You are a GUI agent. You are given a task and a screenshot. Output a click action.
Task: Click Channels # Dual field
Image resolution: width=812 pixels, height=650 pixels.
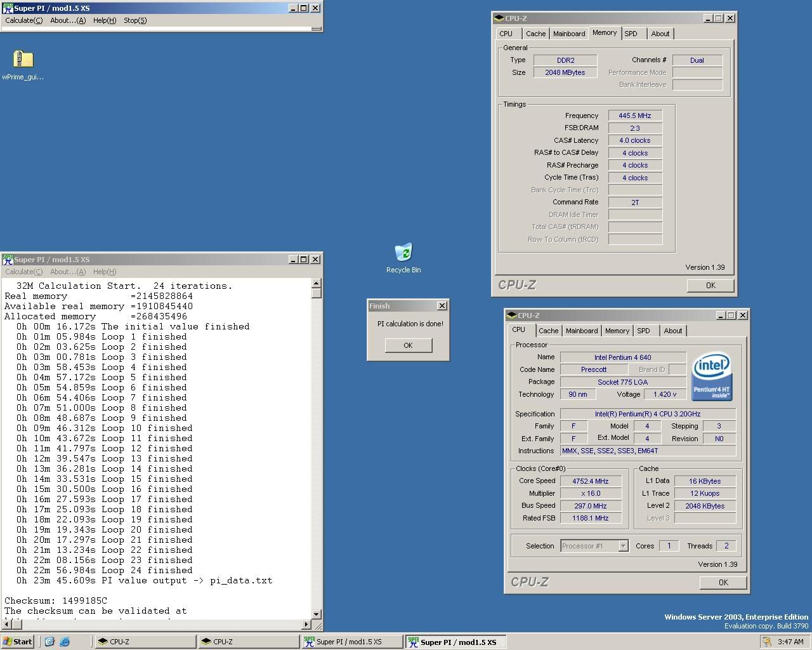pos(697,60)
